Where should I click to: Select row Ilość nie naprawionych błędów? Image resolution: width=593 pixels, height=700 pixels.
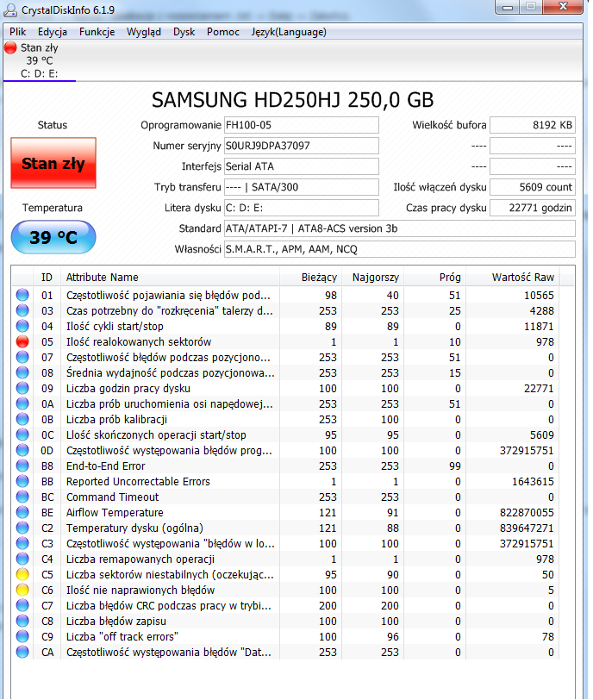tap(285, 591)
